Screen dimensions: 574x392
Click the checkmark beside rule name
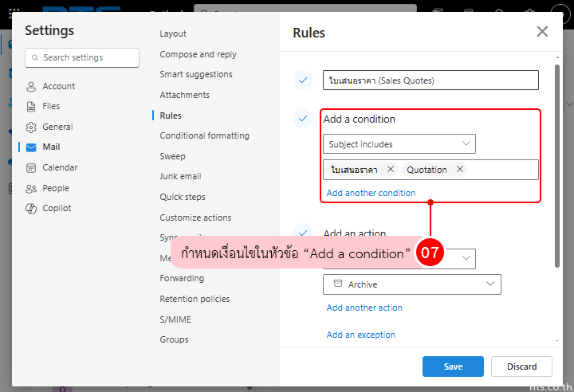tap(302, 80)
